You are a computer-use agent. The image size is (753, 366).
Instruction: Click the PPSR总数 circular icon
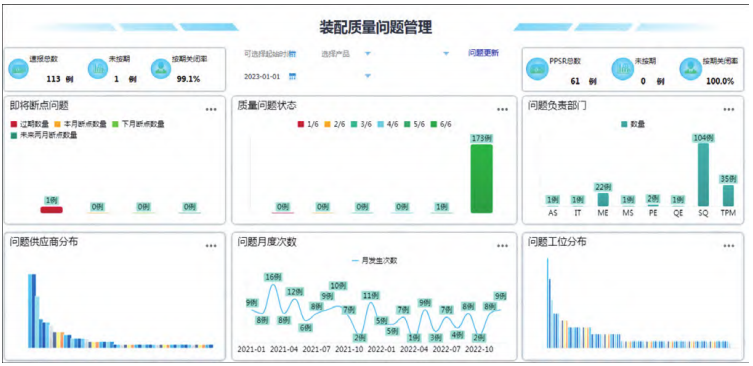point(537,69)
